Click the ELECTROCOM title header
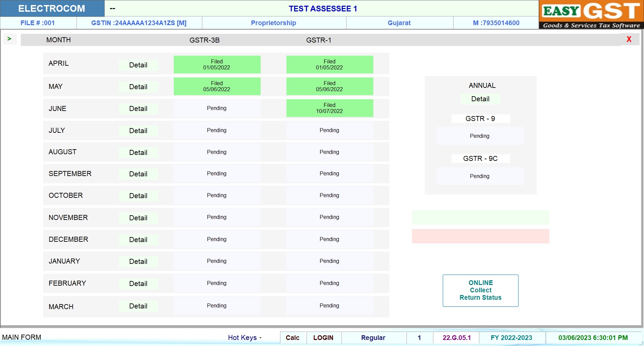The image size is (644, 346). (x=52, y=8)
